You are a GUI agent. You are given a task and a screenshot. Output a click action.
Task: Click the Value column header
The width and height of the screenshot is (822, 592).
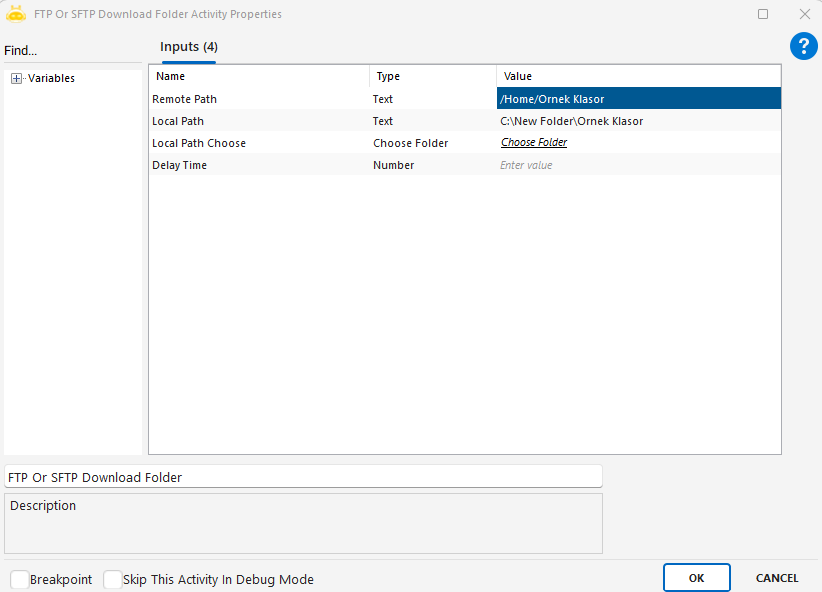pyautogui.click(x=638, y=76)
